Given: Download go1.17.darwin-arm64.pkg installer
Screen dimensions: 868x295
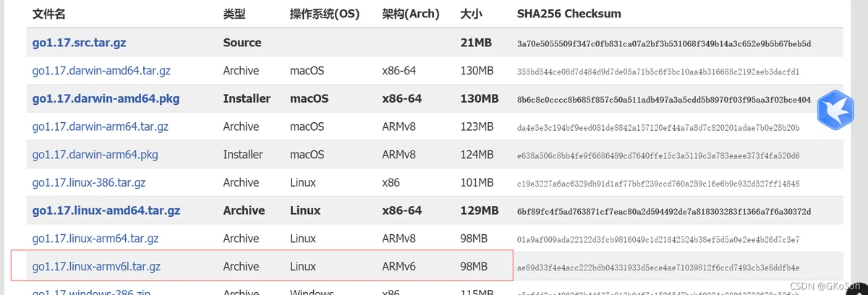Looking at the screenshot, I should 95,155.
